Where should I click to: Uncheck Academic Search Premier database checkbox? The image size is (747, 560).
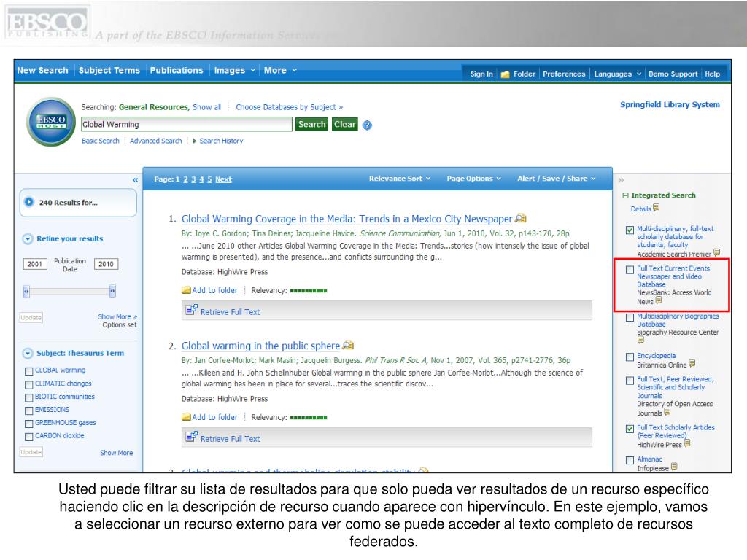(630, 230)
